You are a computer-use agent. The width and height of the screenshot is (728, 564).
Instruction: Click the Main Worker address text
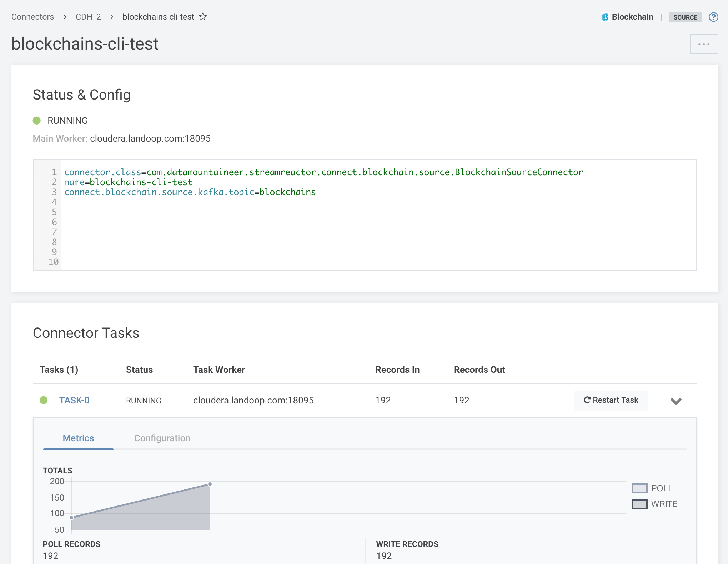point(150,138)
